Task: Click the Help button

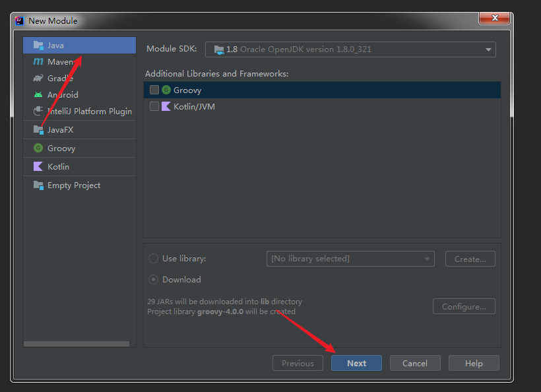Action: coord(474,363)
